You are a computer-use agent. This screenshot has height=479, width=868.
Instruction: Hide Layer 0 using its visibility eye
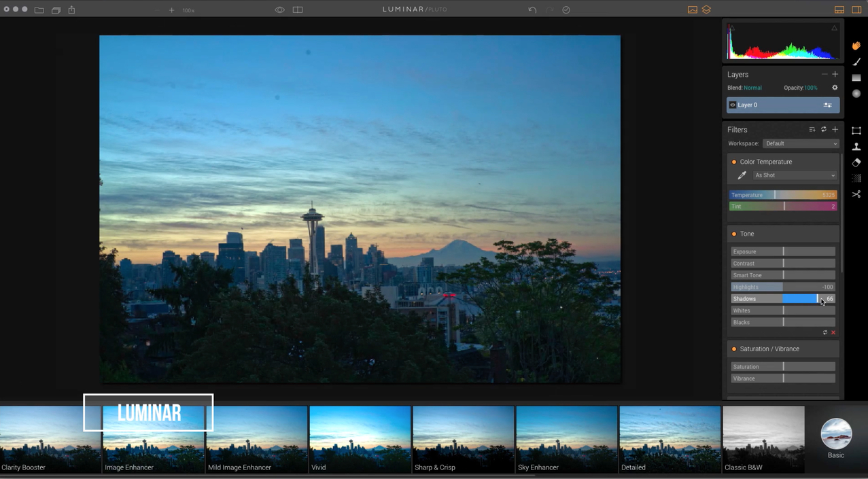tap(733, 105)
